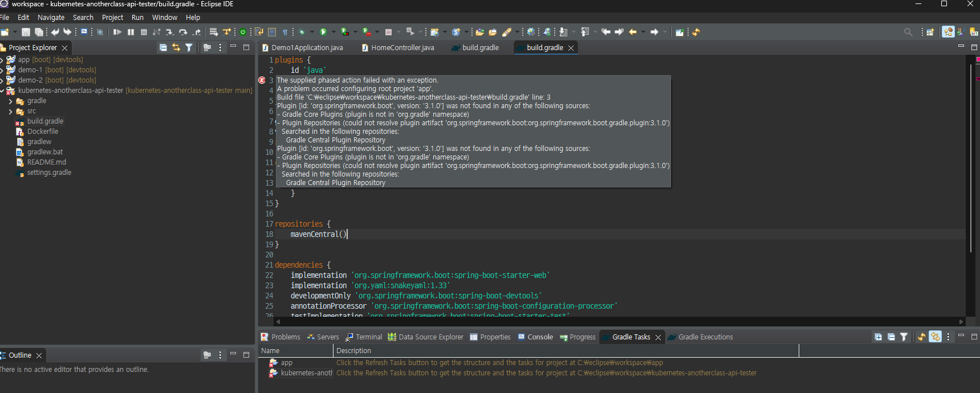Select README.md in Project Explorer
This screenshot has width=980, height=393.
[x=47, y=162]
